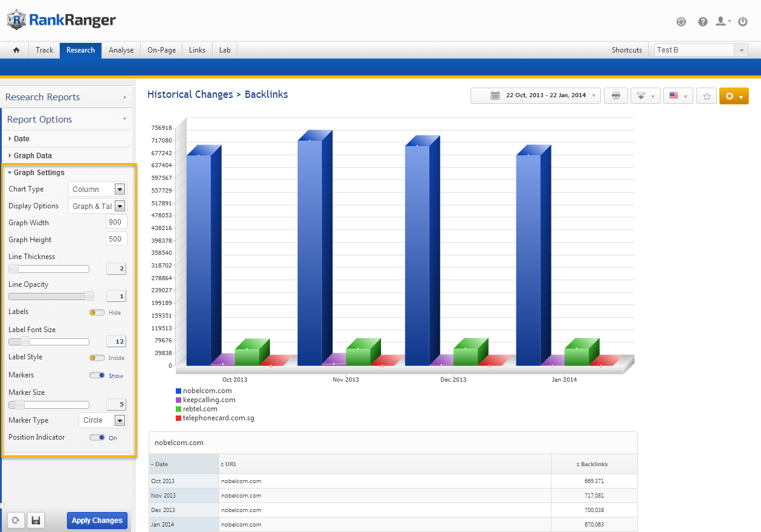Click the reset refresh icon in sidebar

[x=15, y=521]
